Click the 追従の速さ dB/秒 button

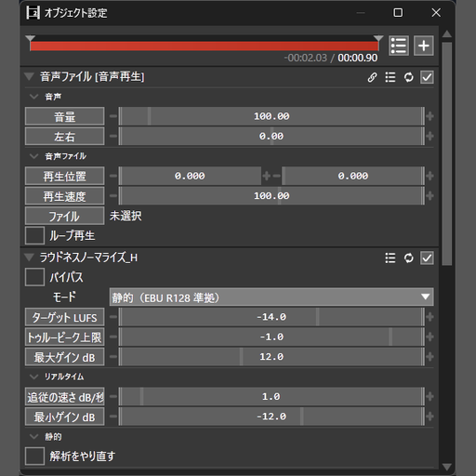click(x=64, y=396)
